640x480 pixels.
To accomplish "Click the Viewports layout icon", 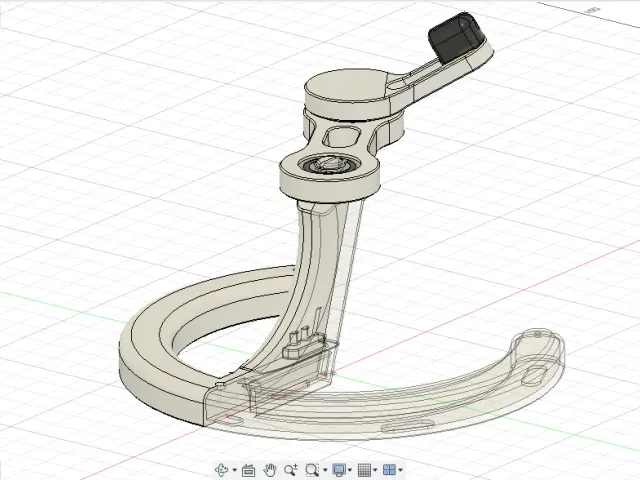I will click(x=389, y=470).
